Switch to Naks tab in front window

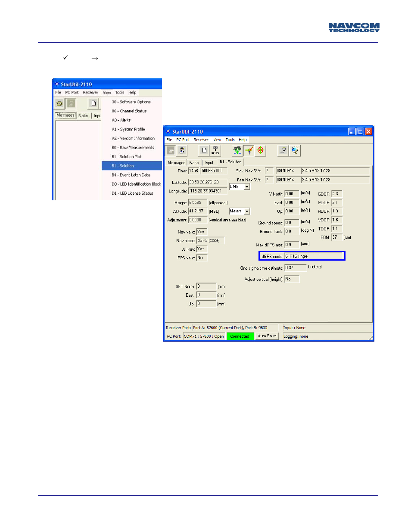pos(194,163)
